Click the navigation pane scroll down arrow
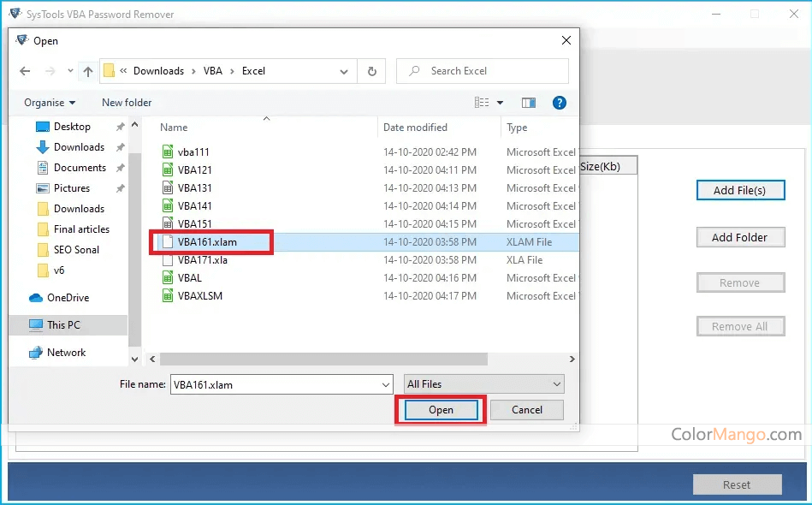The height and width of the screenshot is (505, 812). [x=134, y=359]
